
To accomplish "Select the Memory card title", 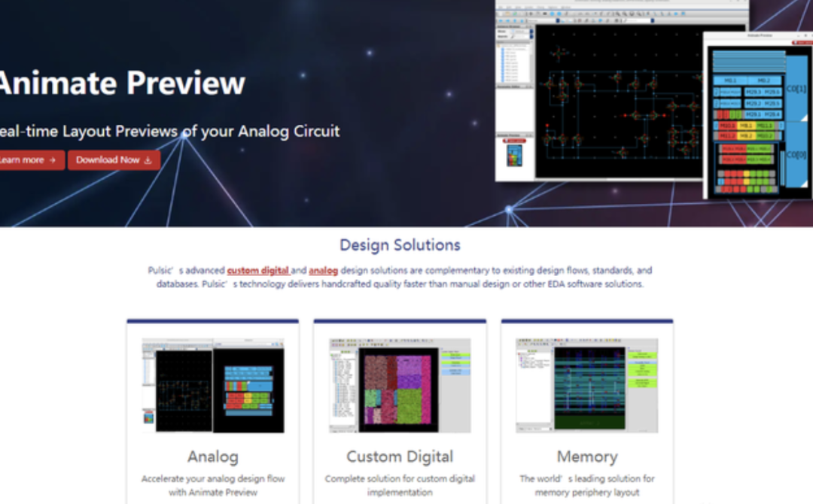I will point(587,457).
